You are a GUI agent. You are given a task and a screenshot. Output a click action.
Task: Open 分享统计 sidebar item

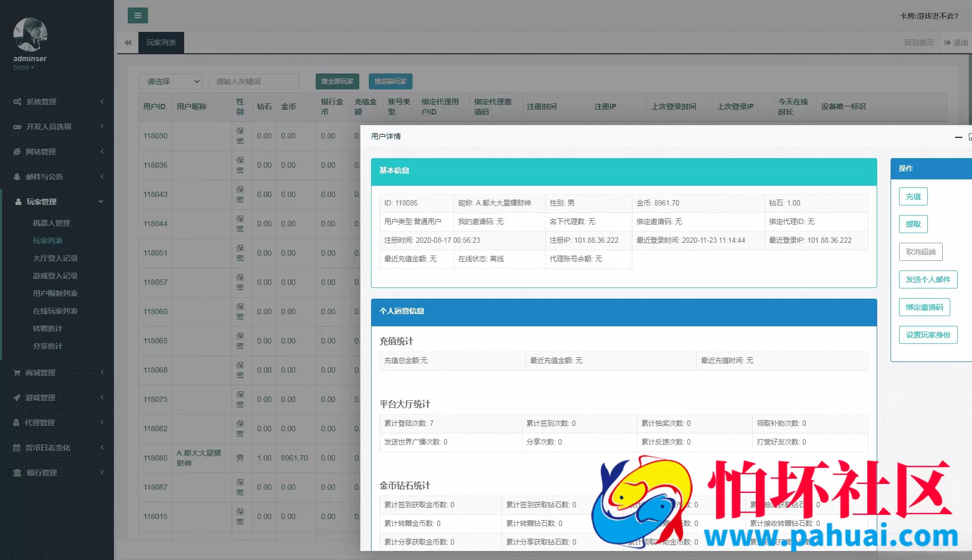[x=48, y=346]
